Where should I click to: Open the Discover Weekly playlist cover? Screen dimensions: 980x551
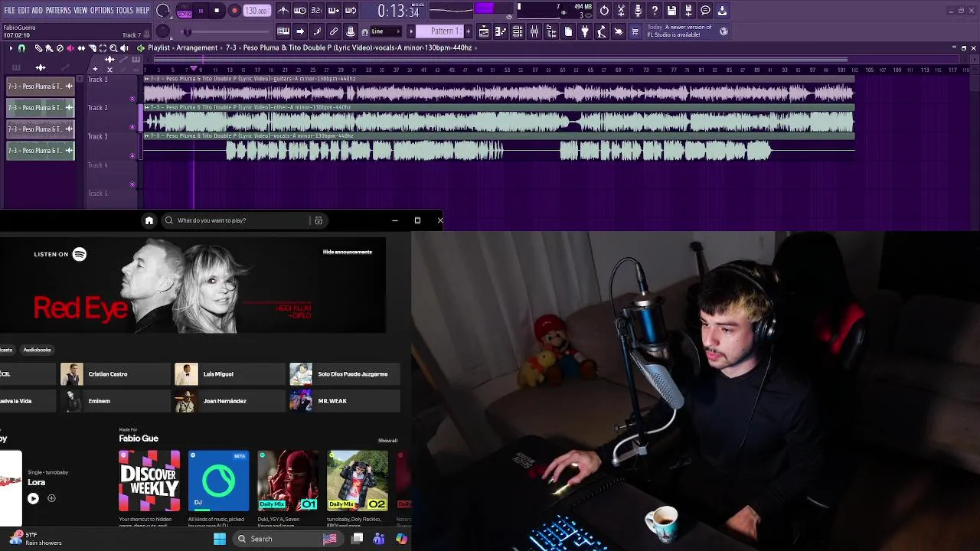point(149,481)
